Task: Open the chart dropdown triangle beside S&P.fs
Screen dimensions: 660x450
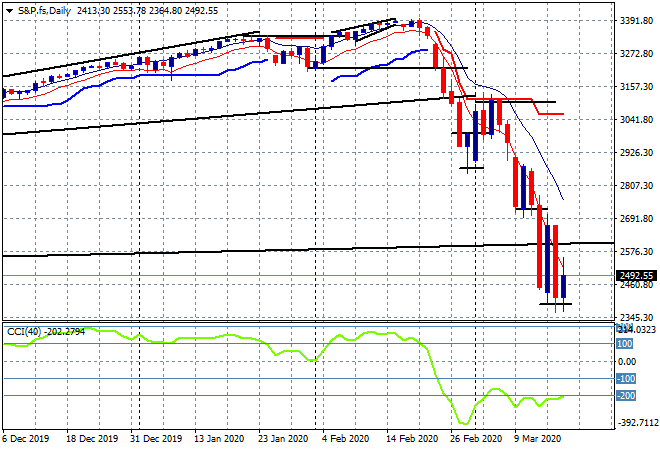Action: point(10,11)
